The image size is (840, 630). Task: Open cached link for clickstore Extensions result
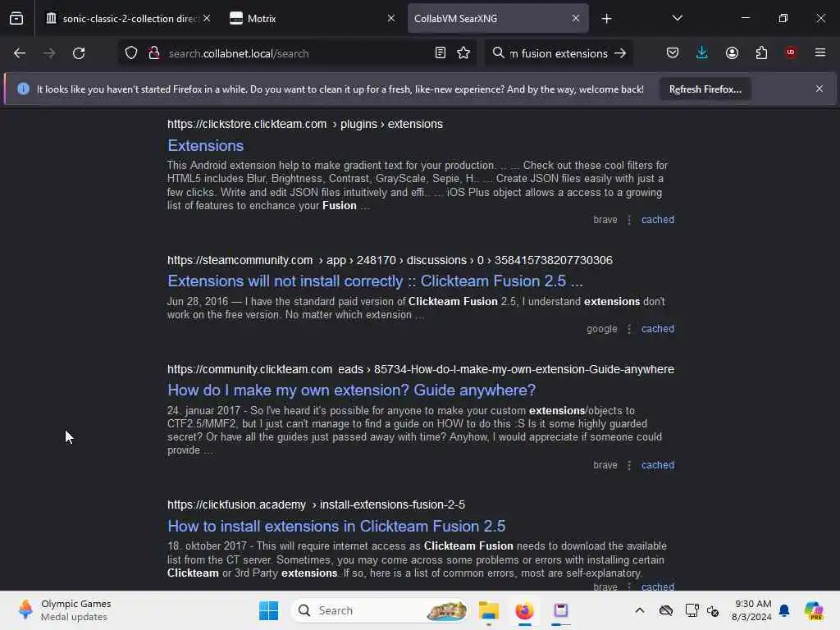[x=657, y=220]
